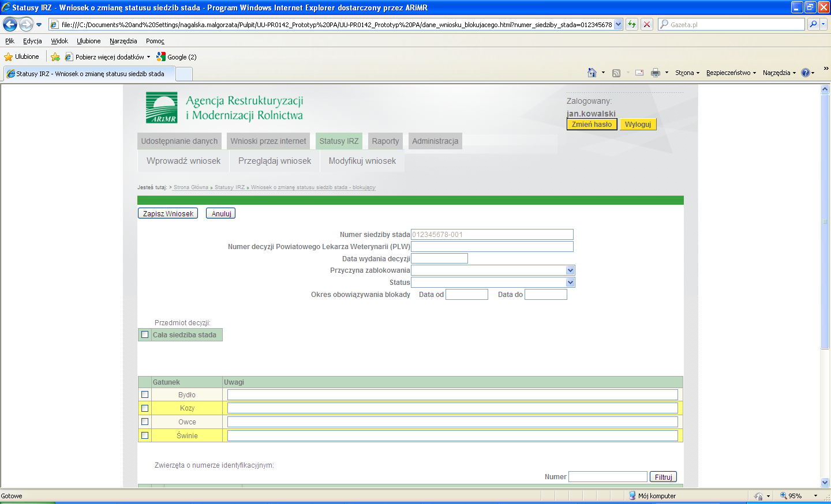This screenshot has width=831, height=504.
Task: Click the Uwagi field for Bydło
Action: 452,394
